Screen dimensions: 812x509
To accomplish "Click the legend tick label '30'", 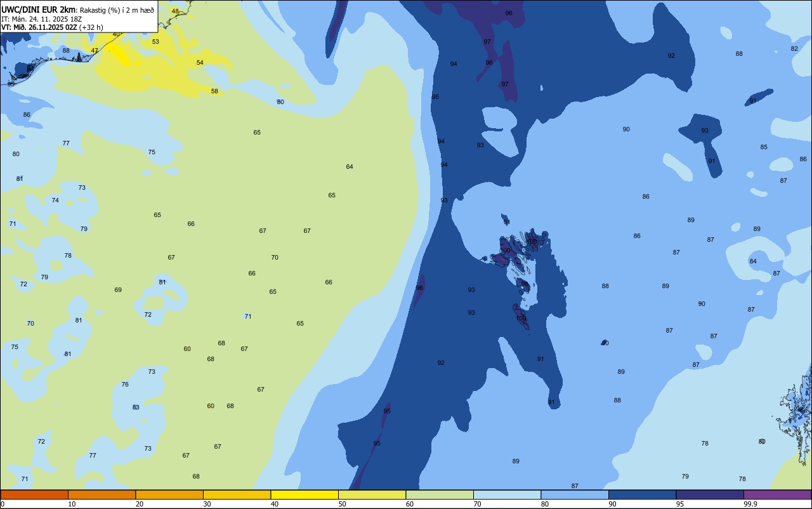I will tap(207, 504).
